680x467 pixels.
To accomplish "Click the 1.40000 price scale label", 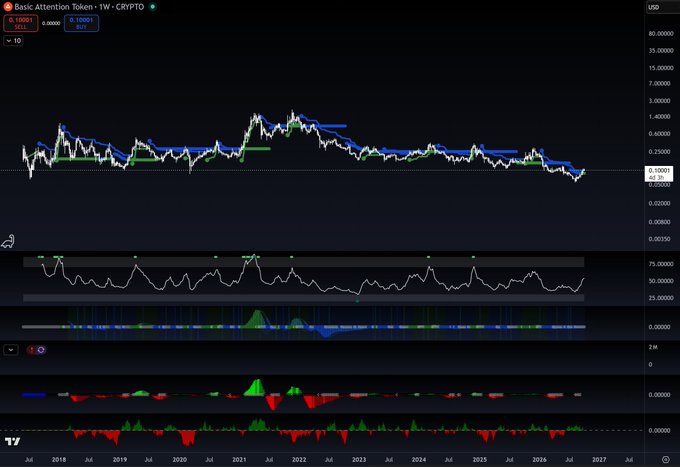I will (x=659, y=117).
